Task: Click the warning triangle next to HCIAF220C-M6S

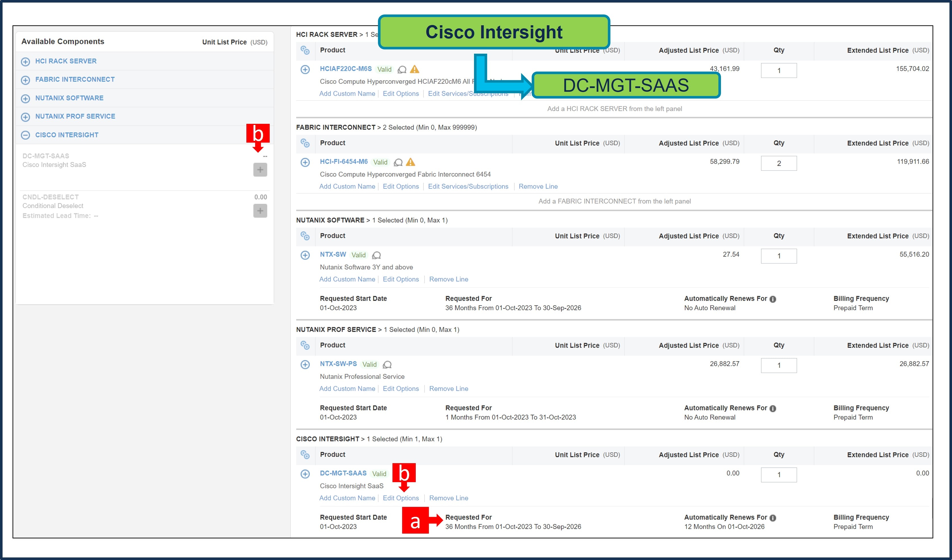Action: tap(414, 69)
